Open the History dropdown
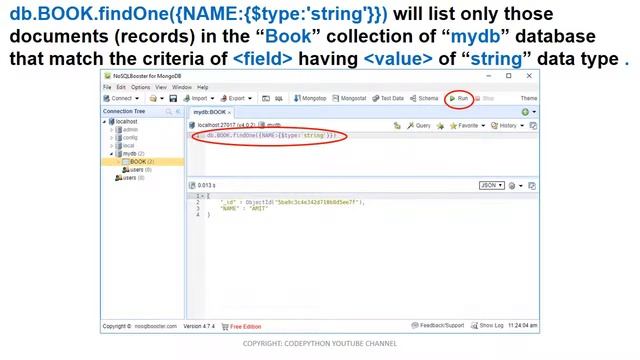 [507, 126]
